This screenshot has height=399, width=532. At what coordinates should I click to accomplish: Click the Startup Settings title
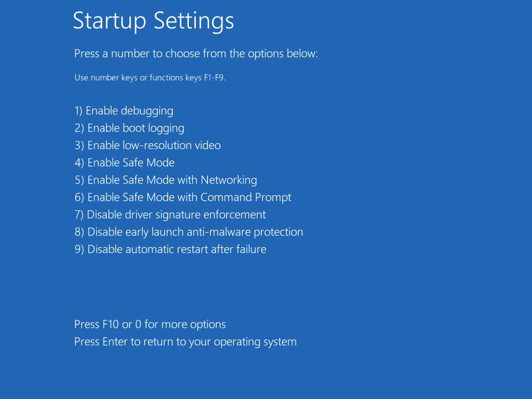point(153,21)
